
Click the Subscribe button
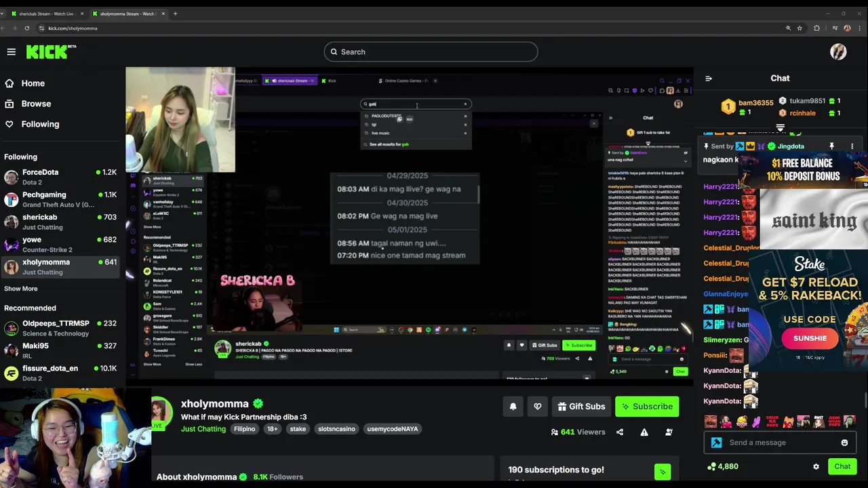(647, 407)
